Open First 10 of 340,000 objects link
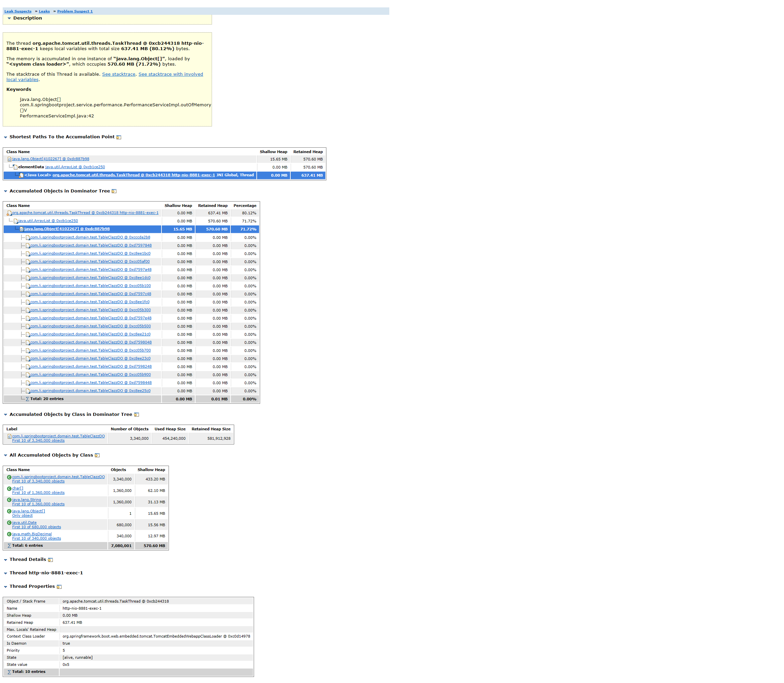The width and height of the screenshot is (784, 683). [36, 539]
